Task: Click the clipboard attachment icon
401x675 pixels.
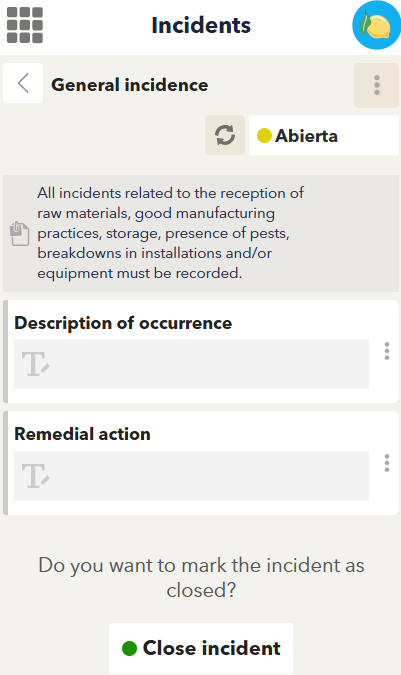Action: coord(19,233)
